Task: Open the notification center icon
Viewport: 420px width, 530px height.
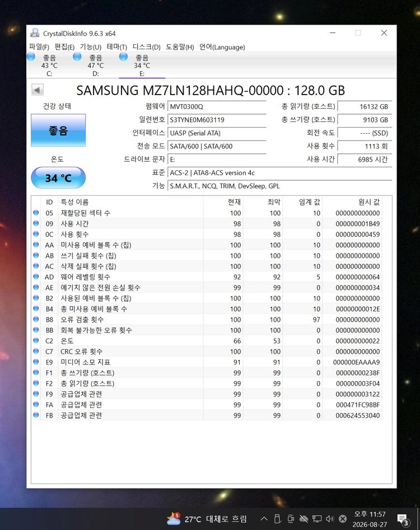Action: coord(403,519)
